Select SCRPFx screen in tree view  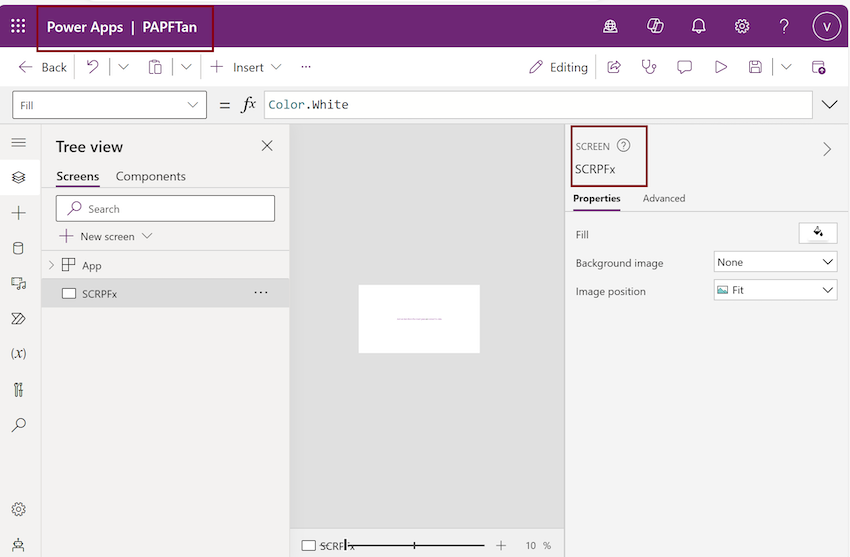point(165,293)
